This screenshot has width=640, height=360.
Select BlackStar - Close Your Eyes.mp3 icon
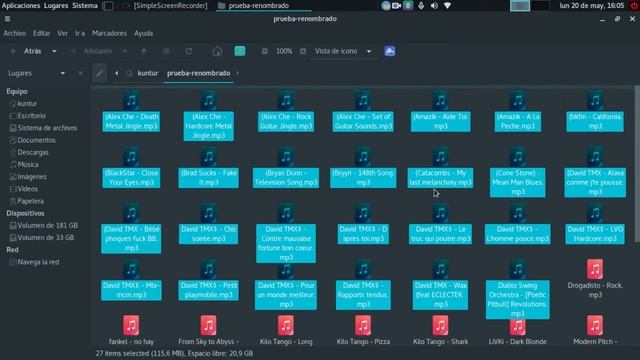pos(131,157)
